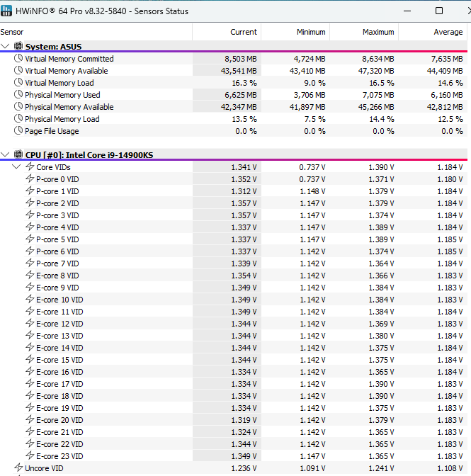Click clock icon next to Page File Usage

point(18,130)
